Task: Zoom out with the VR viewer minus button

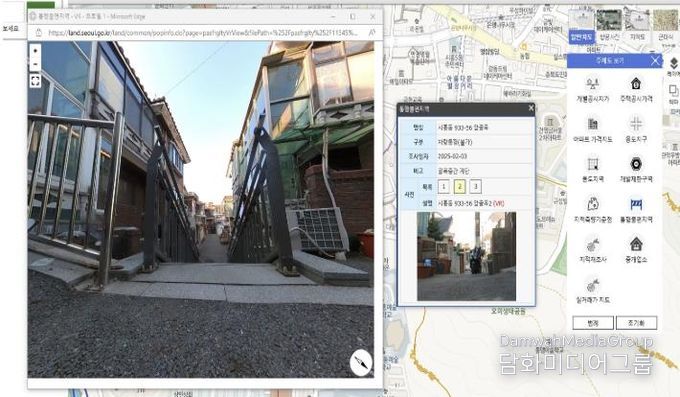Action: point(35,65)
